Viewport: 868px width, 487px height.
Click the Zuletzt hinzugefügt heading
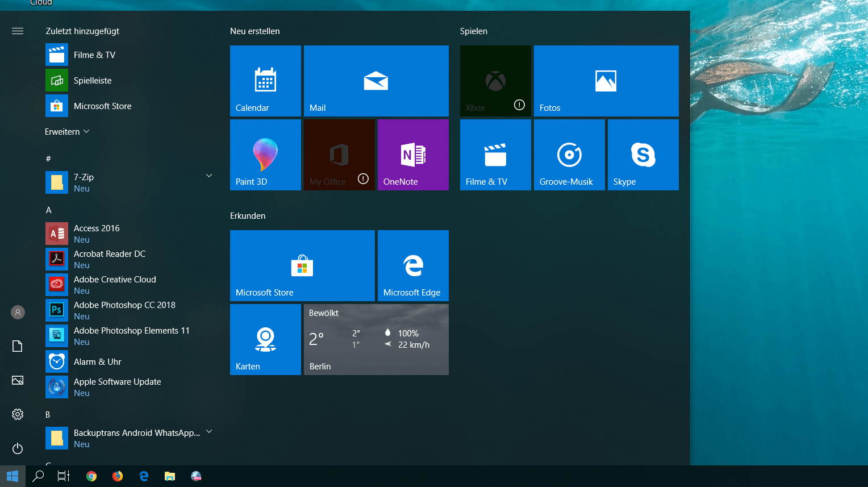(82, 31)
